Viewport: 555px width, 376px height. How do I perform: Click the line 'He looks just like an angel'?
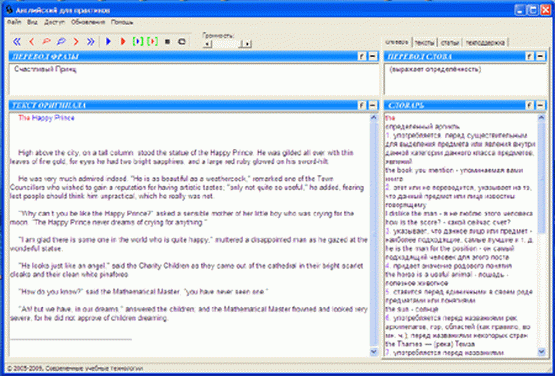(x=65, y=266)
